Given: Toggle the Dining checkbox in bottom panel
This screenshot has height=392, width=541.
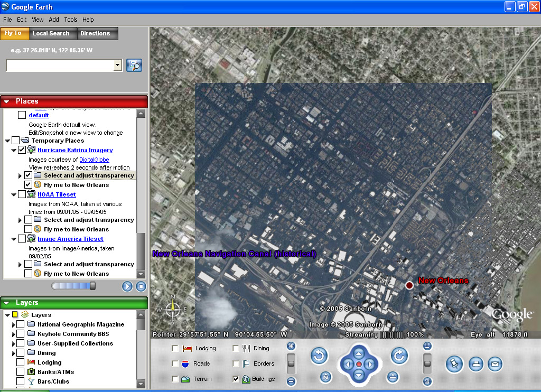Looking at the screenshot, I should coord(236,349).
